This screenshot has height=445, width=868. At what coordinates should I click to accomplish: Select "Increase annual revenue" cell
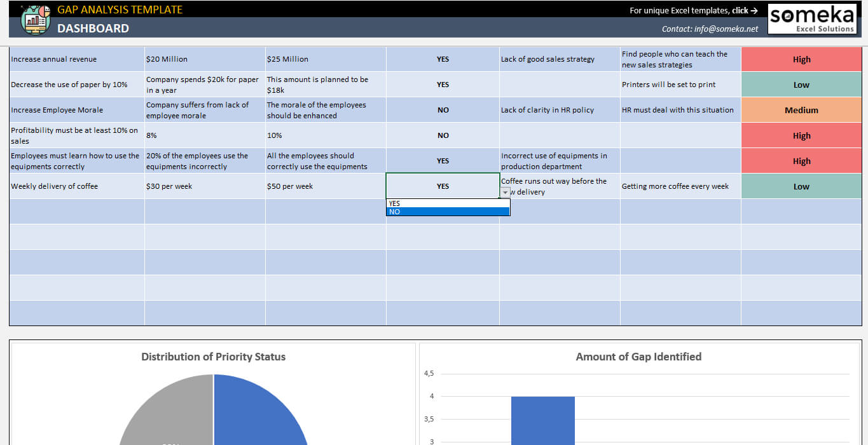tap(77, 59)
